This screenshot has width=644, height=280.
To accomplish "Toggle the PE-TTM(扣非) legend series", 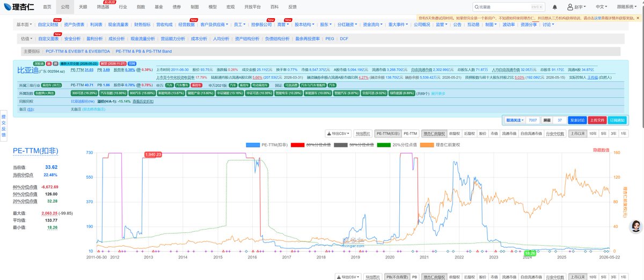I will pos(266,145).
